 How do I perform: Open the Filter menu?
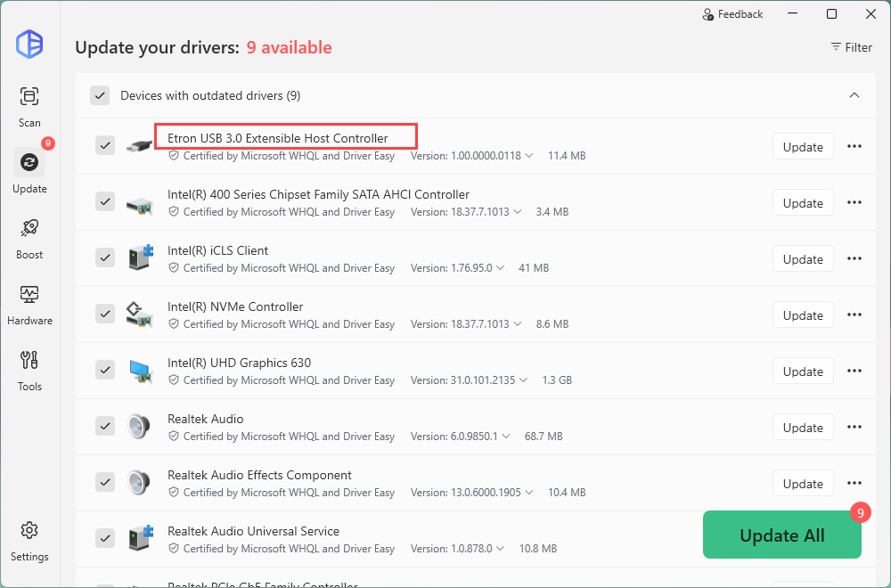click(x=851, y=47)
